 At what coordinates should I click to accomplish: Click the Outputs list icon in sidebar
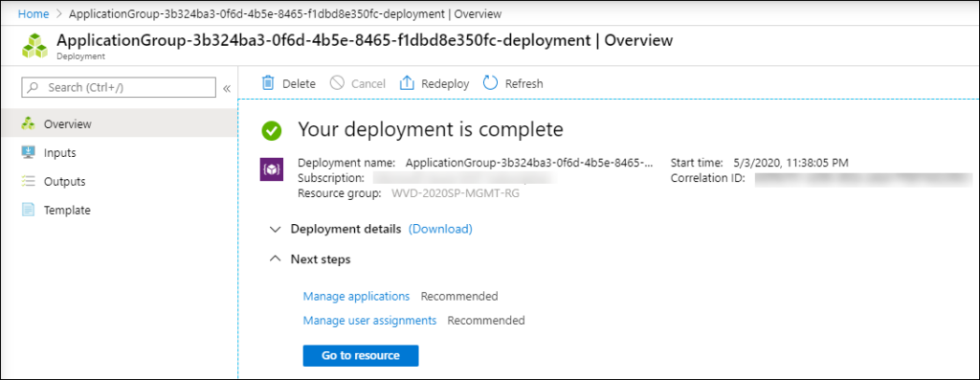point(28,181)
